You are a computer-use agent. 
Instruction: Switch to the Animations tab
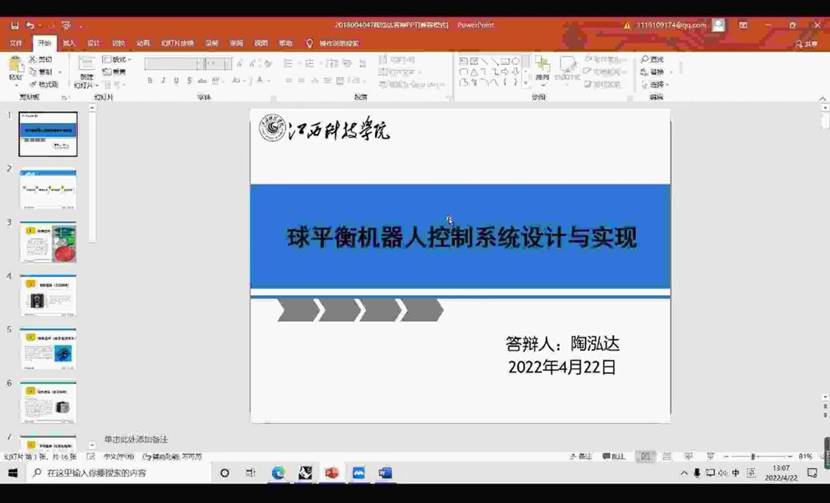[143, 43]
